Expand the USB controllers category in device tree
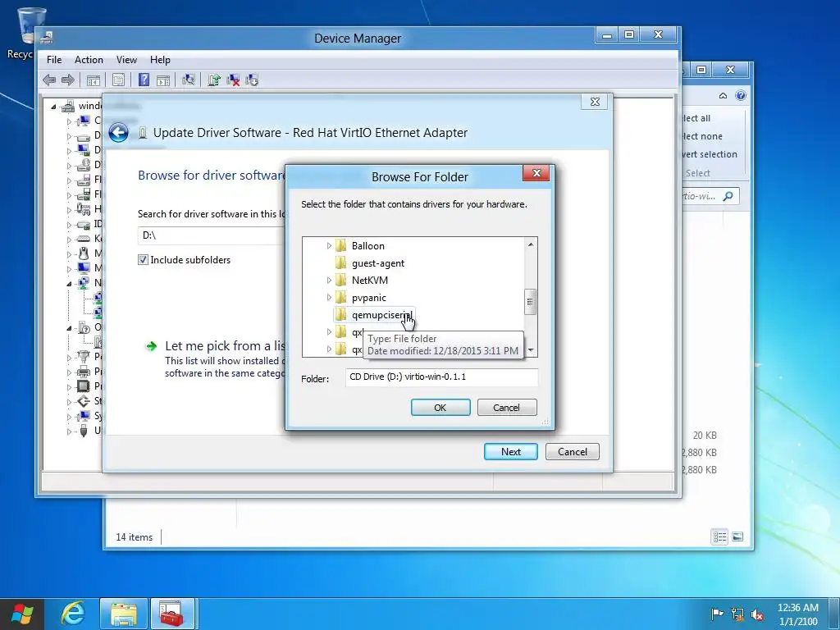 (x=69, y=431)
